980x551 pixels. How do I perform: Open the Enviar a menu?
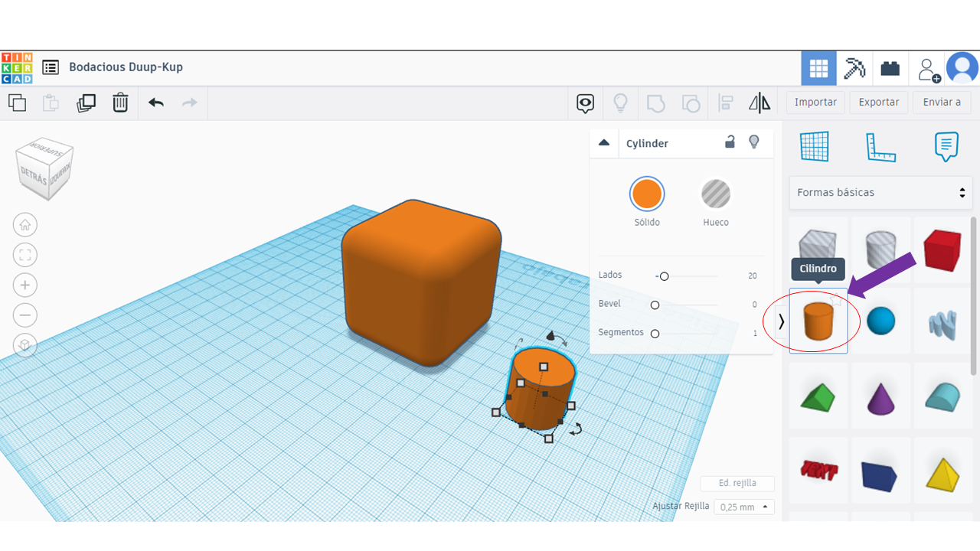(942, 103)
